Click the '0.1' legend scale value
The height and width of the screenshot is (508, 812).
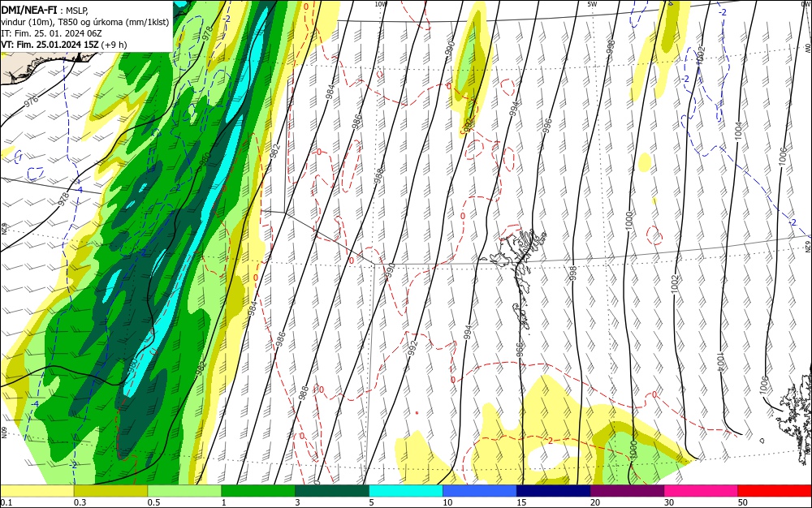(6, 502)
